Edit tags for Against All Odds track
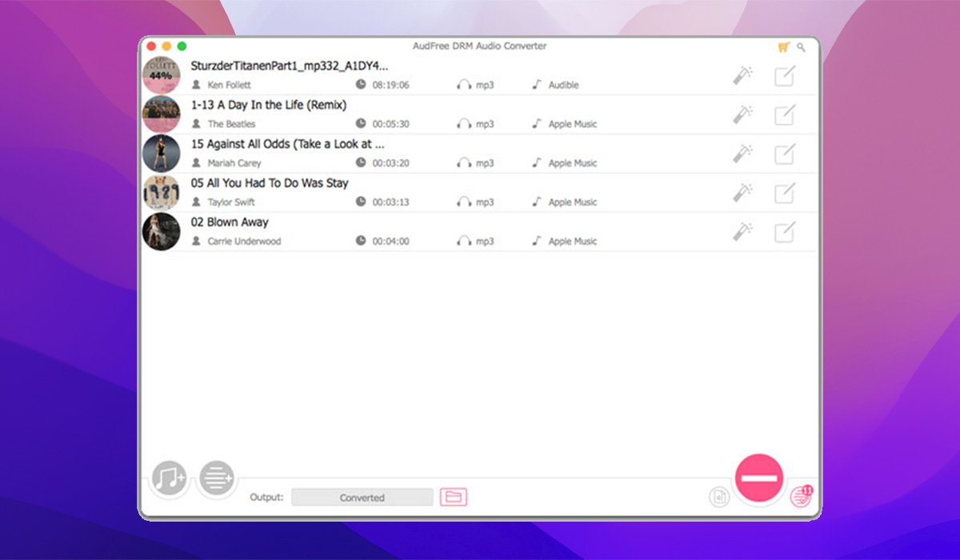 point(785,154)
